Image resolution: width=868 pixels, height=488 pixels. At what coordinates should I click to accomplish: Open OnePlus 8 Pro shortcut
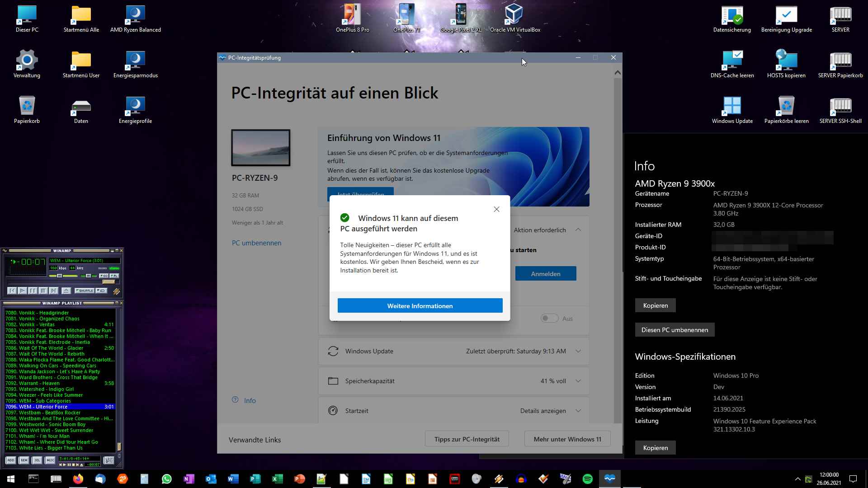(353, 19)
